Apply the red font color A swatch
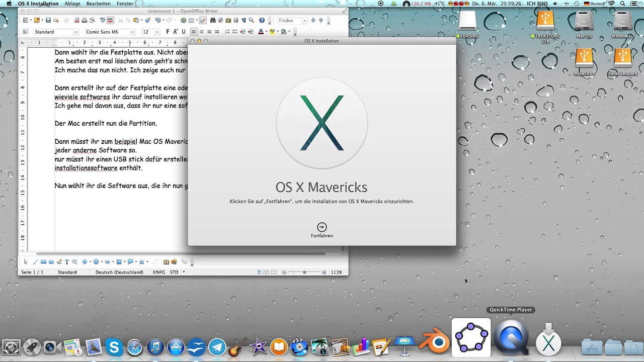Screen dimensions: 644x362 coord(261,32)
